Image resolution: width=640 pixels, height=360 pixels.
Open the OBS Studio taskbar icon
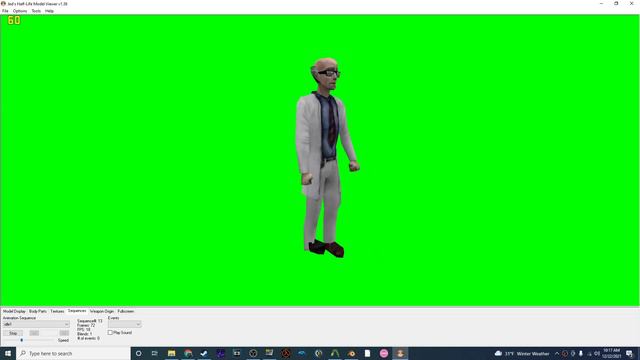click(x=253, y=353)
